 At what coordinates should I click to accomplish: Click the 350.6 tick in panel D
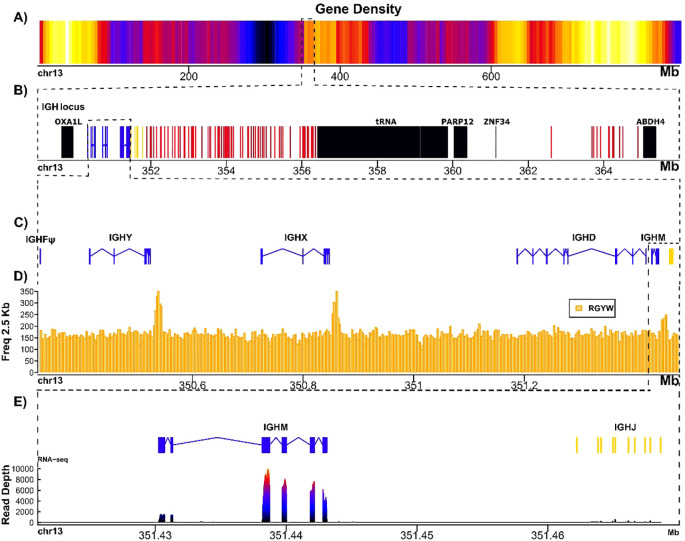(x=193, y=385)
